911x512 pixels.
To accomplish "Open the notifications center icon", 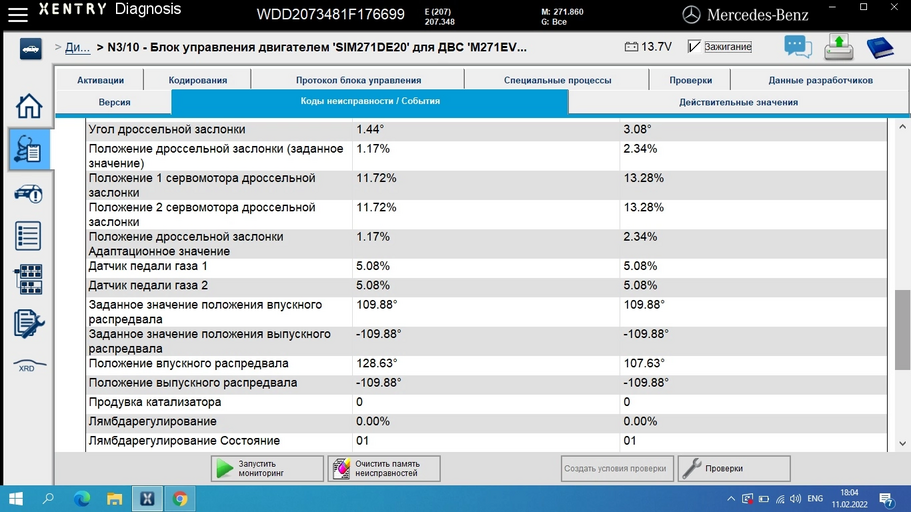I will 886,499.
